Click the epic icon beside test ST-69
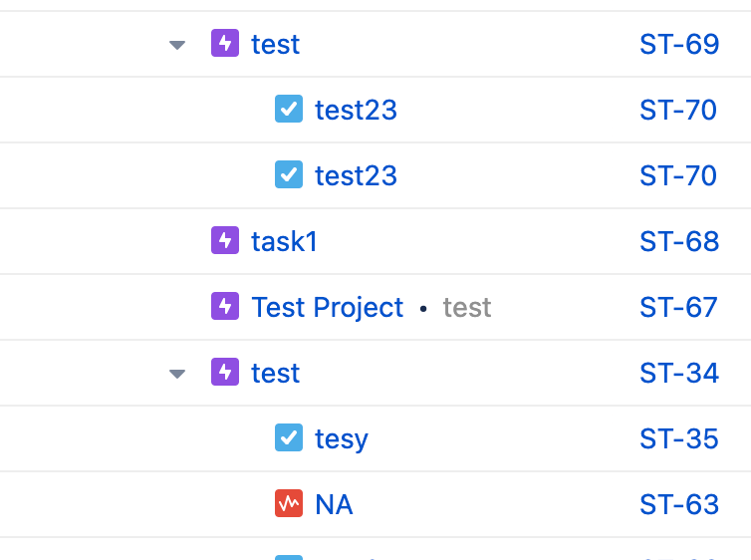Image resolution: width=751 pixels, height=560 pixels. click(x=225, y=44)
